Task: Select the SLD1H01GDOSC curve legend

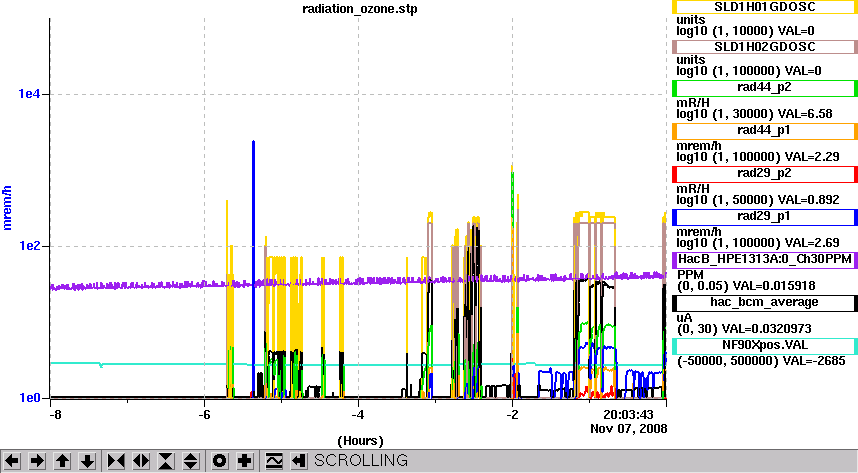Action: click(764, 7)
